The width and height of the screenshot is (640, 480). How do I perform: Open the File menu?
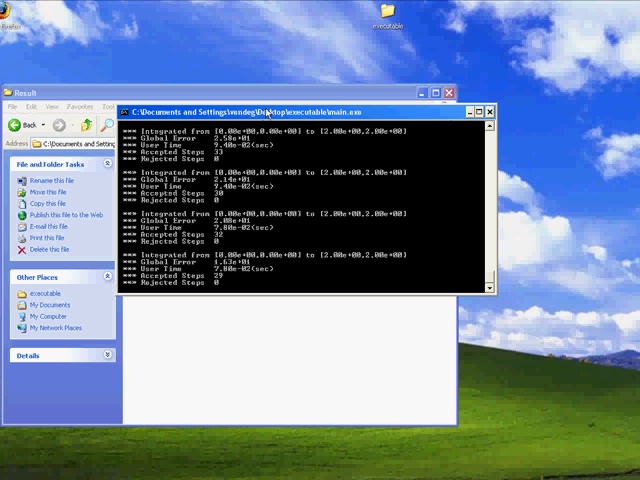(12, 107)
